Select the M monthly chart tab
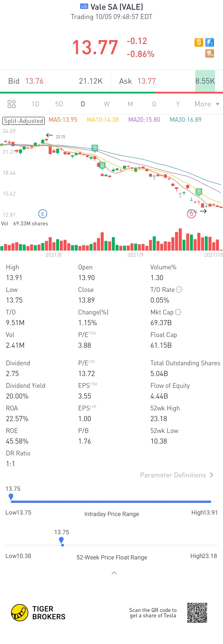The height and width of the screenshot is (644, 223). click(130, 104)
